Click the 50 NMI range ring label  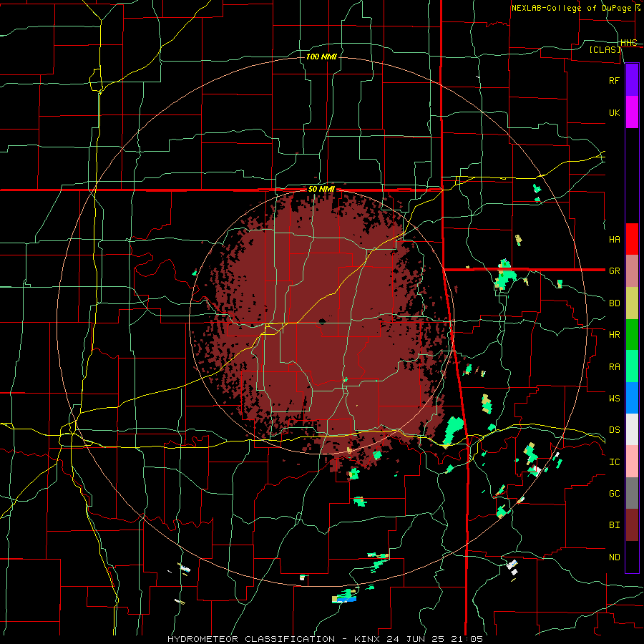pyautogui.click(x=321, y=190)
